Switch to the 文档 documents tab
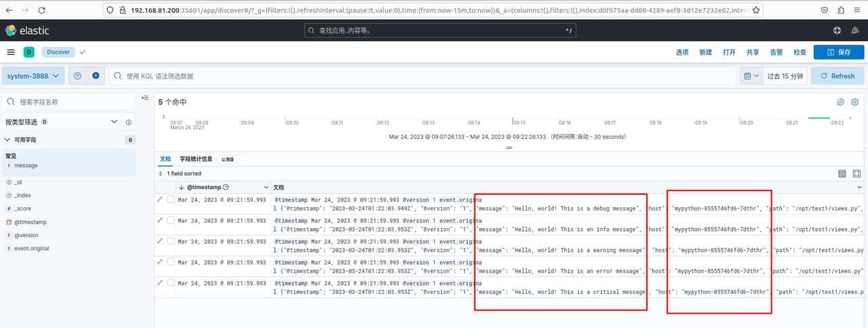The height and width of the screenshot is (328, 868). point(165,159)
